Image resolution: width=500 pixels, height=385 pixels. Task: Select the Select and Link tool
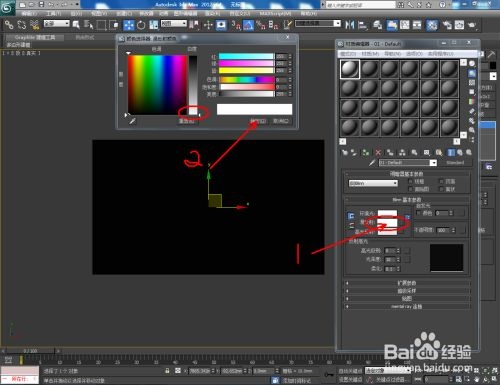[x=9, y=25]
